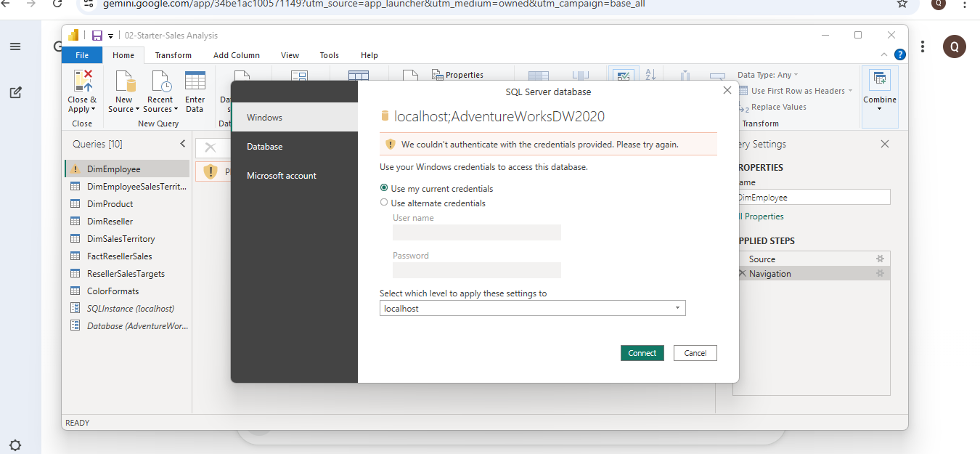The image size is (980, 454).
Task: Click the All Properties link
Action: pyautogui.click(x=760, y=216)
